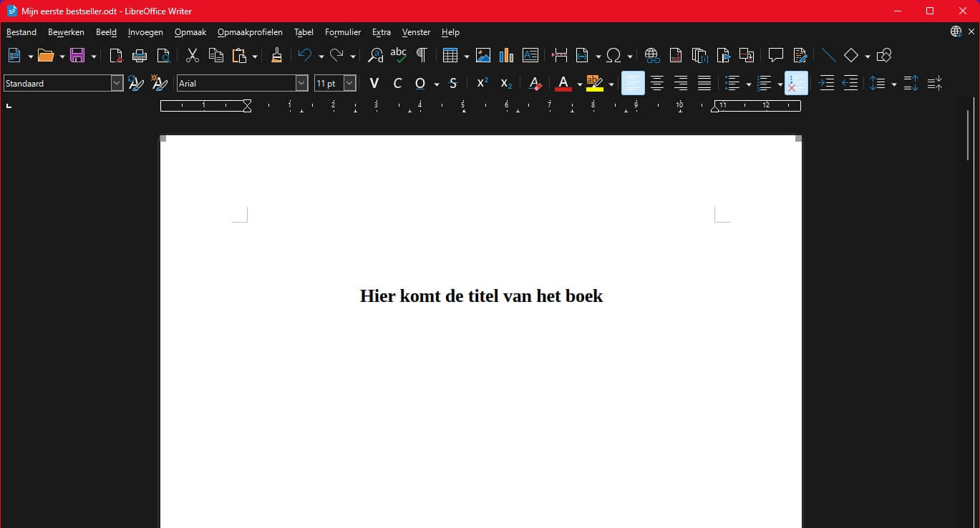Toggle strikethrough (S) formatting
The image size is (980, 528).
[x=453, y=84]
